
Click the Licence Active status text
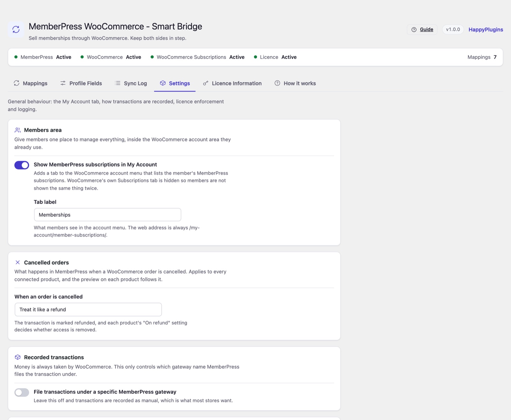pos(278,57)
